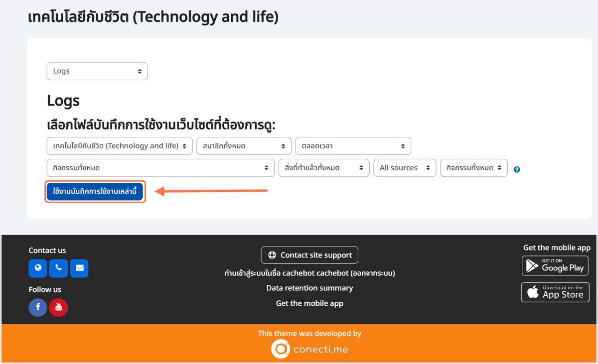Expand the wide กิจกรรมทั้งหมด activities dropdown
The width and height of the screenshot is (598, 364).
click(160, 168)
